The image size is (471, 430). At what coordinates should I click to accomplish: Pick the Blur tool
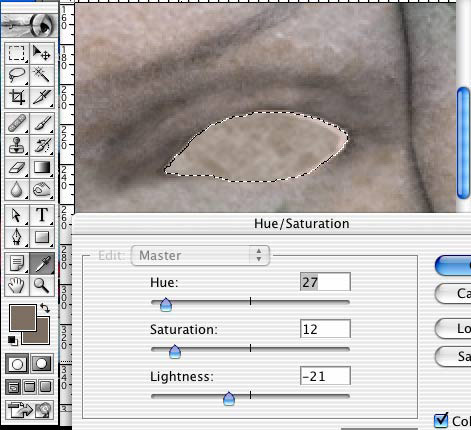click(17, 189)
